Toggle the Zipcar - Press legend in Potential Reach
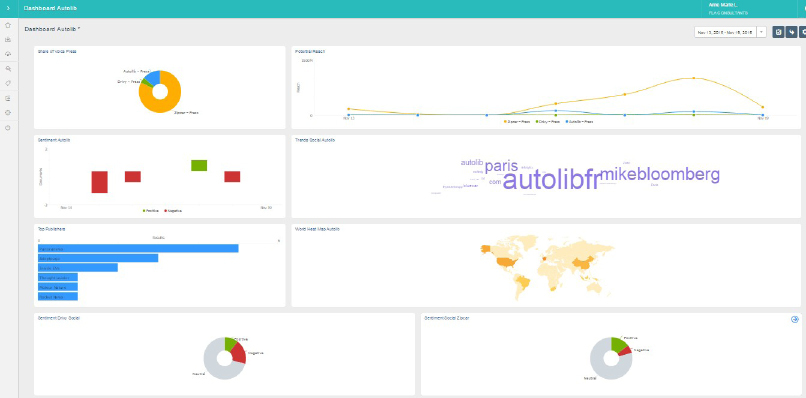The image size is (806, 398). (517, 122)
